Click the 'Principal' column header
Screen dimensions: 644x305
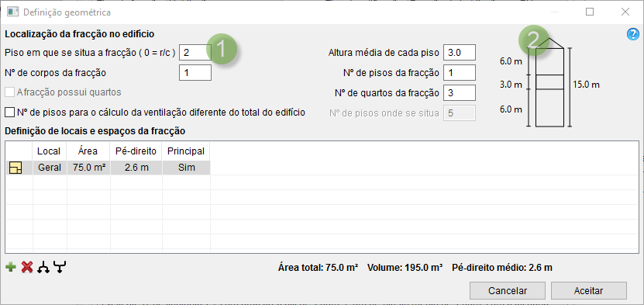186,151
